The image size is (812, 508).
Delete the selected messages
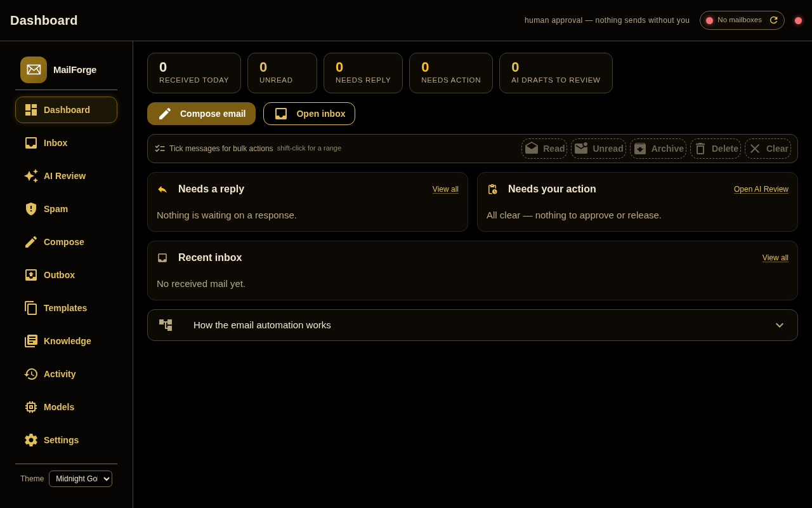(x=716, y=149)
